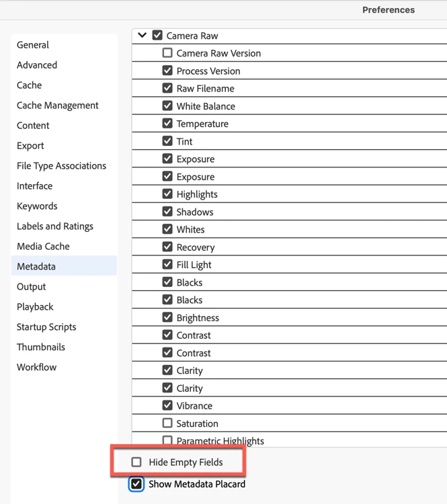Toggle the Fill Light checkbox
The image size is (447, 504).
pos(167,264)
